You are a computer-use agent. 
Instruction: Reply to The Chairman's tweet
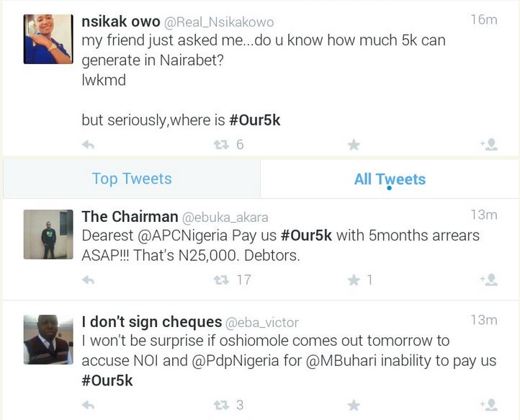click(89, 280)
